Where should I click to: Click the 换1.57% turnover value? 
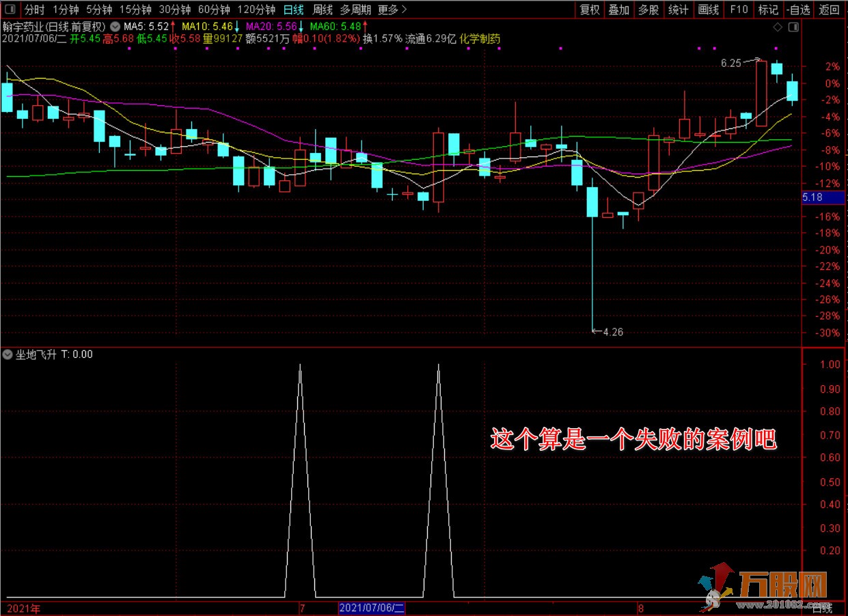click(x=383, y=39)
